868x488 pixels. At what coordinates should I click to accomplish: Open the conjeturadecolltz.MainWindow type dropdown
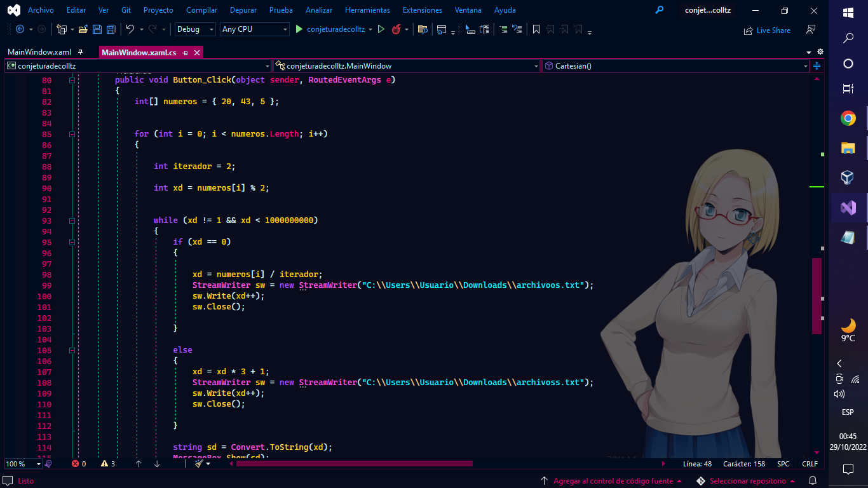point(407,65)
